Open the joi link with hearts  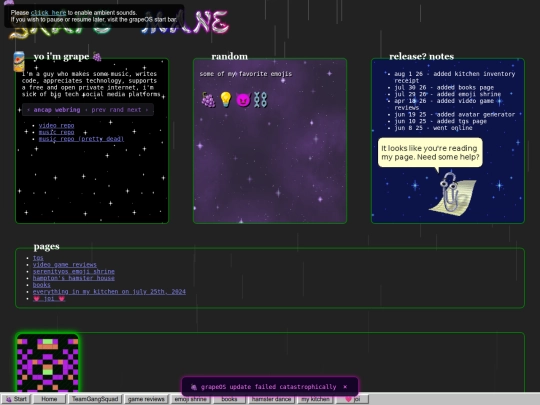point(49,299)
